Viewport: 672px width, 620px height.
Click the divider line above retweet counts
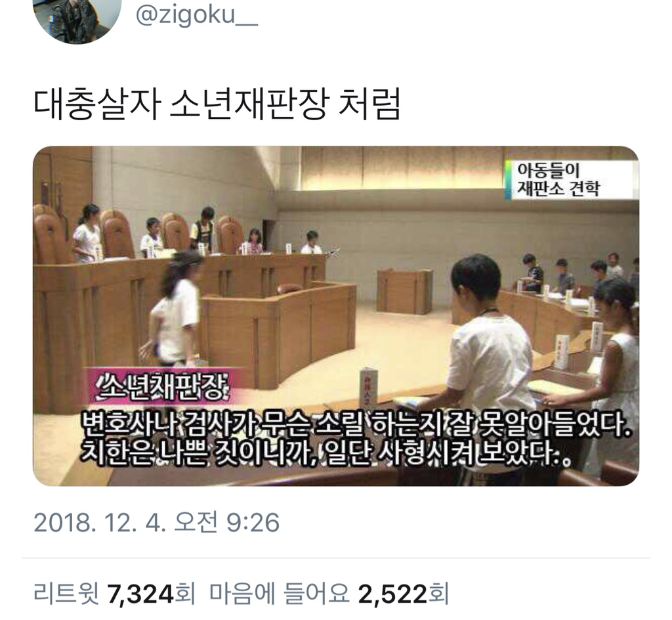click(336, 558)
